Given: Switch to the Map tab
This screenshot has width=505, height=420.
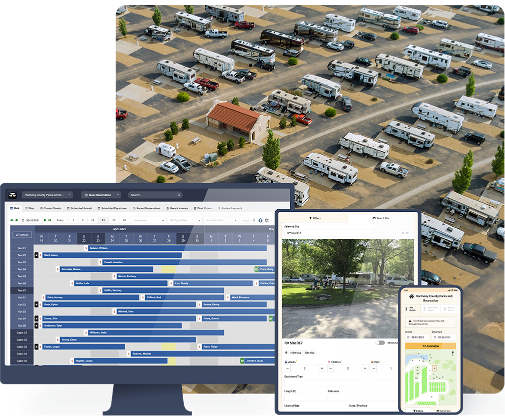Looking at the screenshot, I should [30, 208].
